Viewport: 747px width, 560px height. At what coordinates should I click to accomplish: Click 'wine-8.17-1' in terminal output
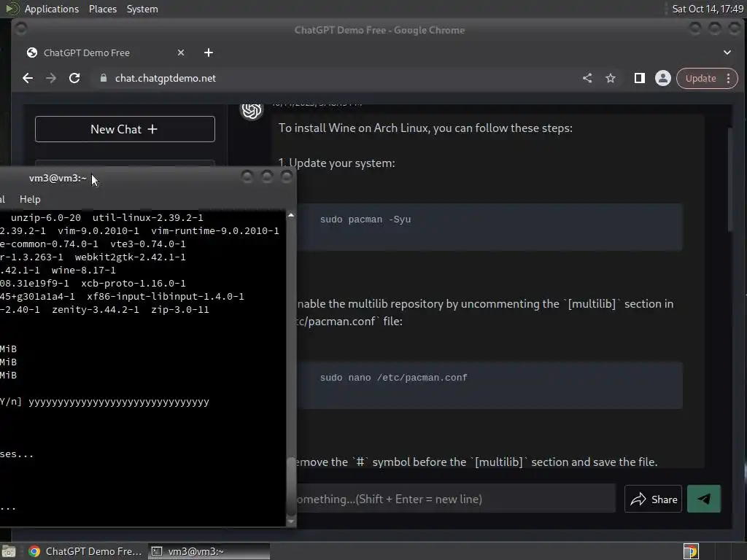pos(83,270)
